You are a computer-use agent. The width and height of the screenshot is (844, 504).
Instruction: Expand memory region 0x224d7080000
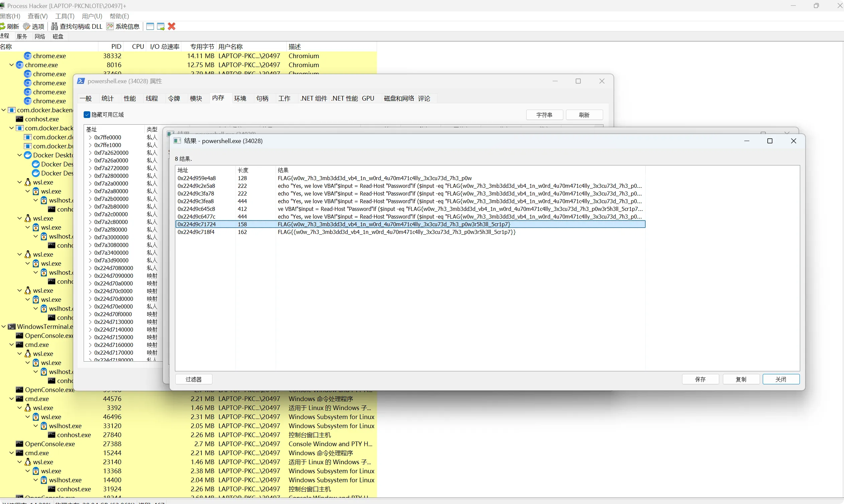[90, 268]
